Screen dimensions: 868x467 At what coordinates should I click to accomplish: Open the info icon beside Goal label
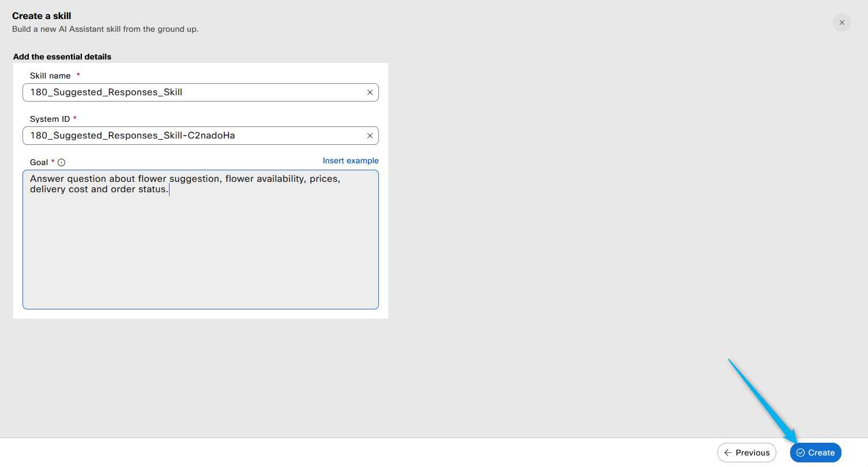point(62,163)
